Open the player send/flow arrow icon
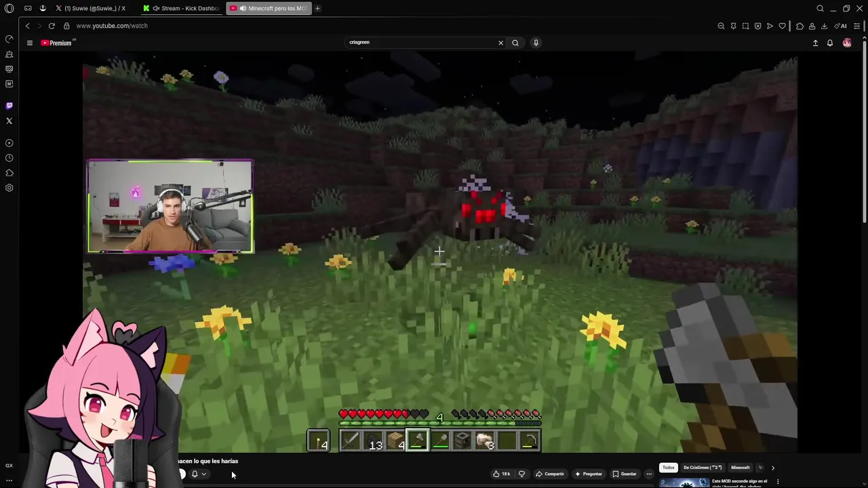This screenshot has height=488, width=868. pyautogui.click(x=770, y=26)
